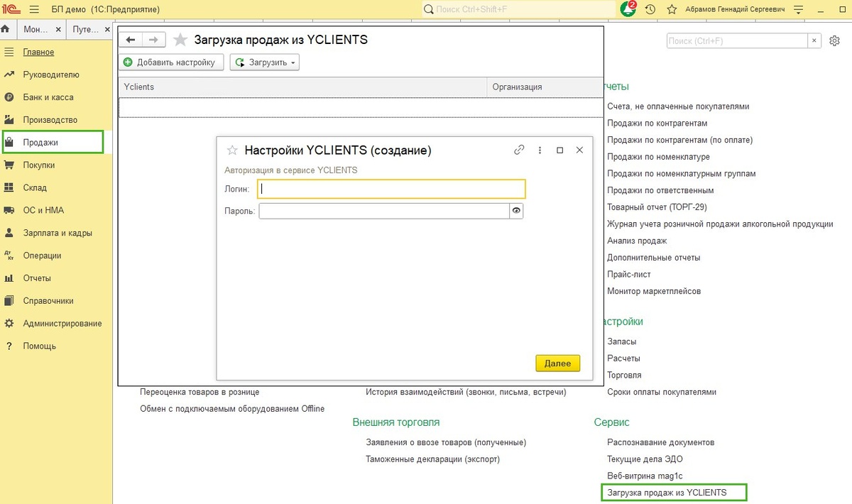
Task: Open Продажи по номенклатуре report
Action: coord(658,157)
